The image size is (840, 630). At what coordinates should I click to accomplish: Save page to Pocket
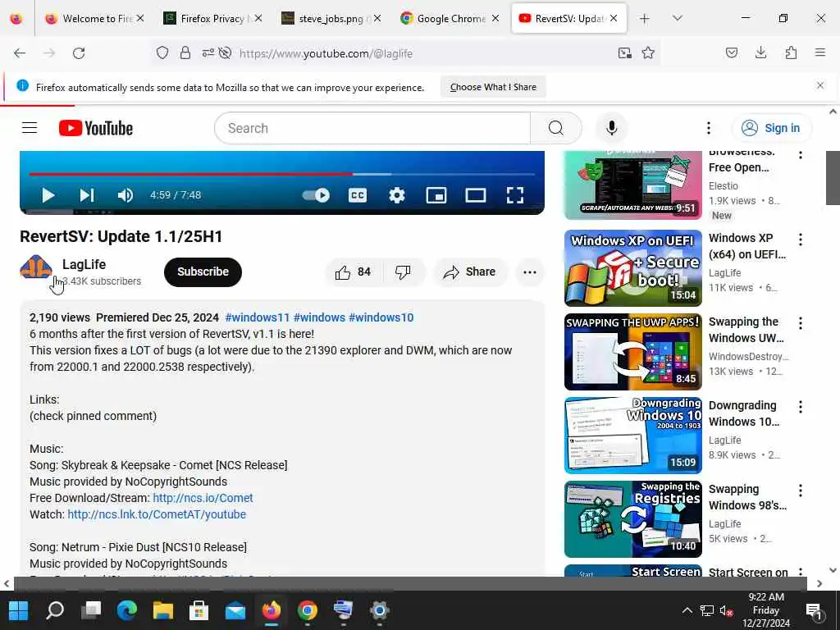tap(731, 53)
